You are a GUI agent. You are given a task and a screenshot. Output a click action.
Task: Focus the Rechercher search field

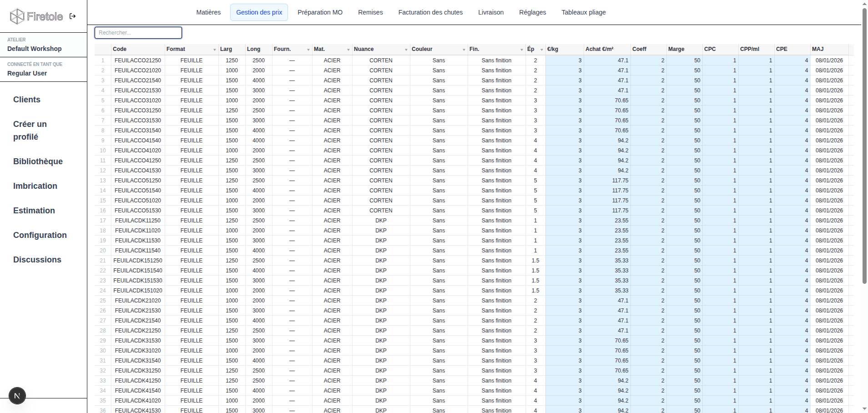click(138, 33)
